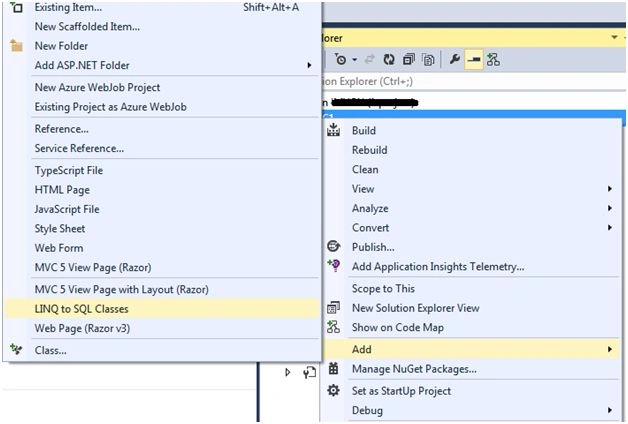Click the Pending Changes Filter clock icon
628x424 pixels.
(340, 60)
